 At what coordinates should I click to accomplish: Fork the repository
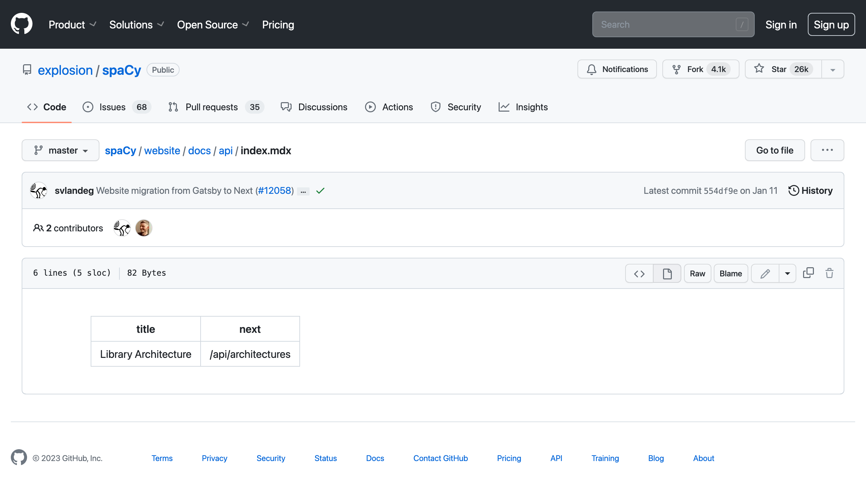[700, 69]
